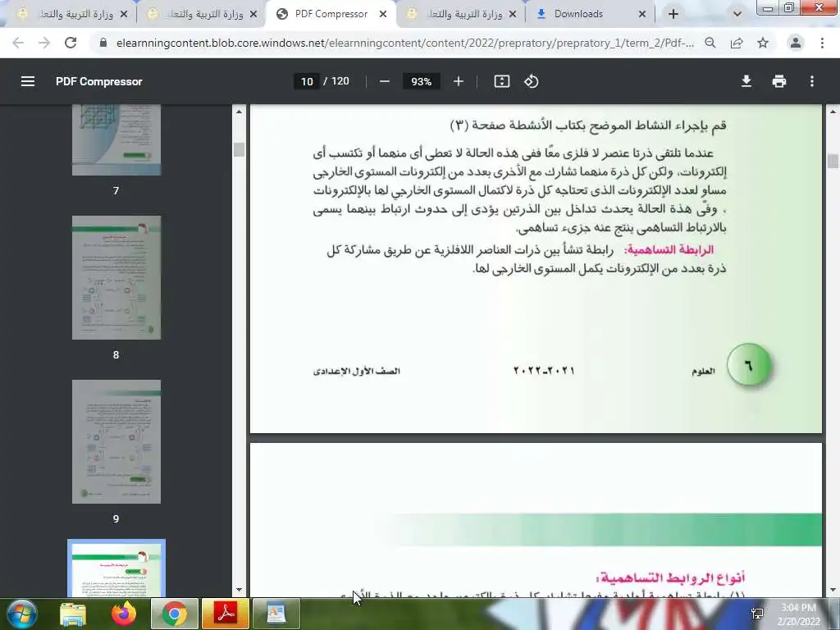Reload the current page

coord(71,43)
